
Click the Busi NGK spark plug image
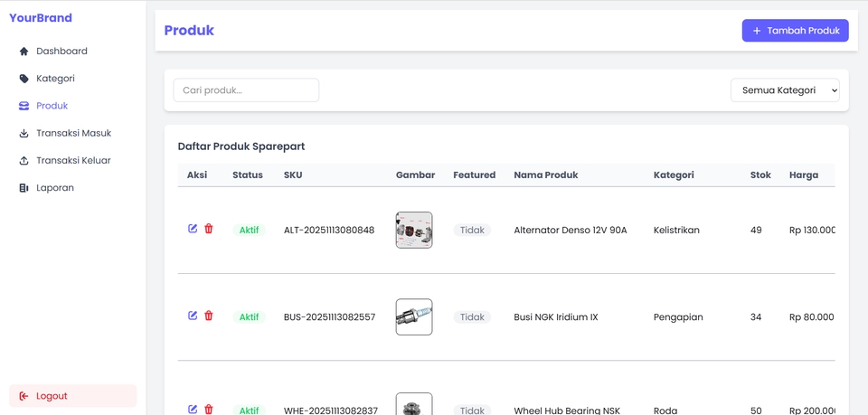coord(414,317)
